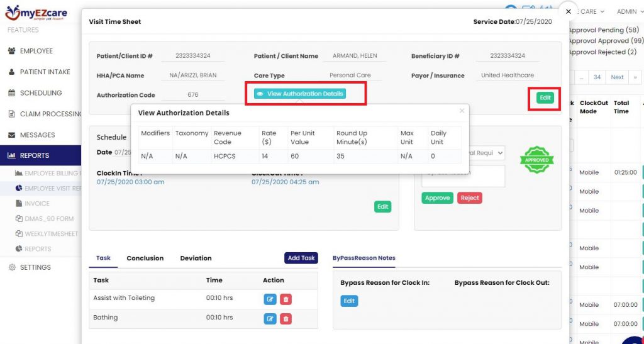Go to the Next page
Viewport: 644px width, 344px height.
[x=617, y=77]
